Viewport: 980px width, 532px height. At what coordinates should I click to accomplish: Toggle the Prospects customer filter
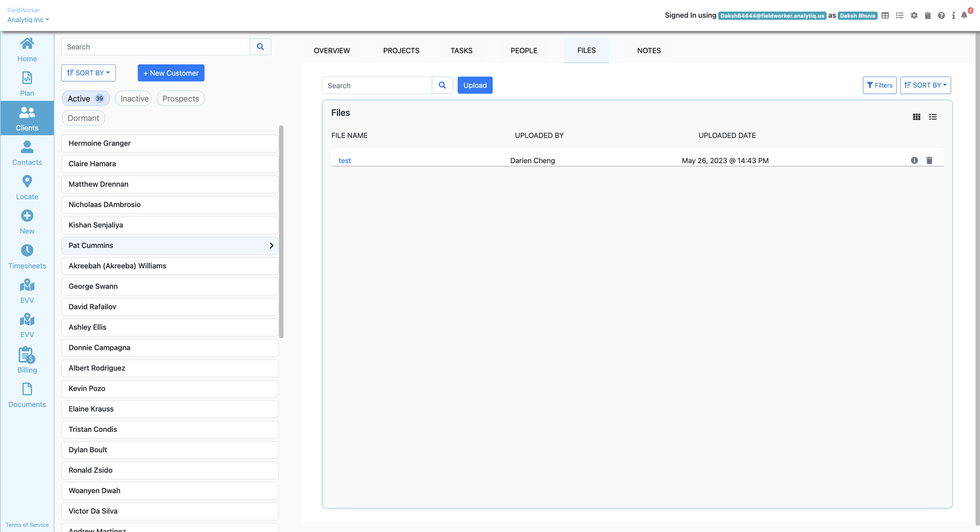click(180, 99)
